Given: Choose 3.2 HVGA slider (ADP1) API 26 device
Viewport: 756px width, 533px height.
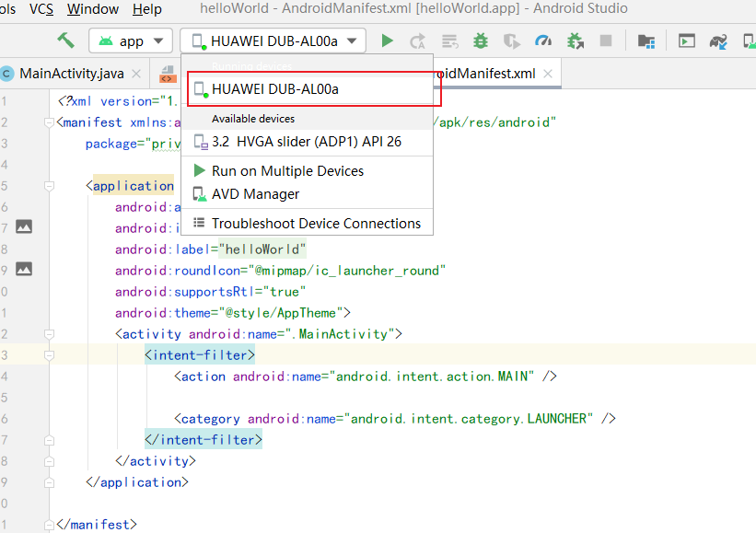Looking at the screenshot, I should coord(308,142).
